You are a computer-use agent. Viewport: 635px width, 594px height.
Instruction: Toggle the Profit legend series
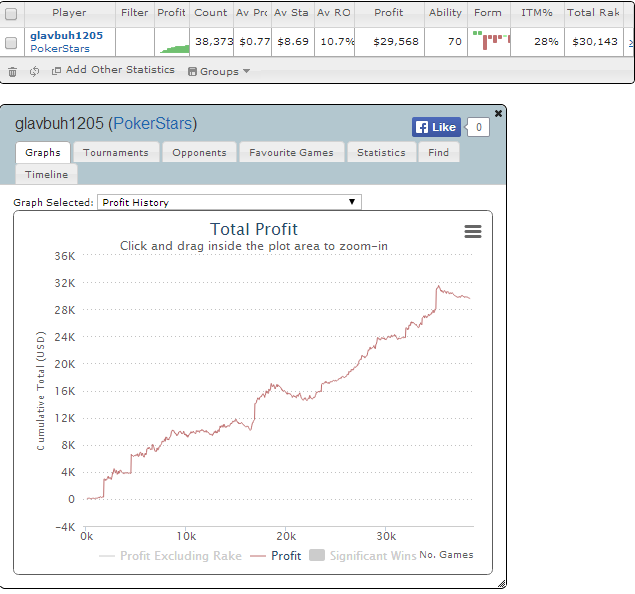click(276, 556)
